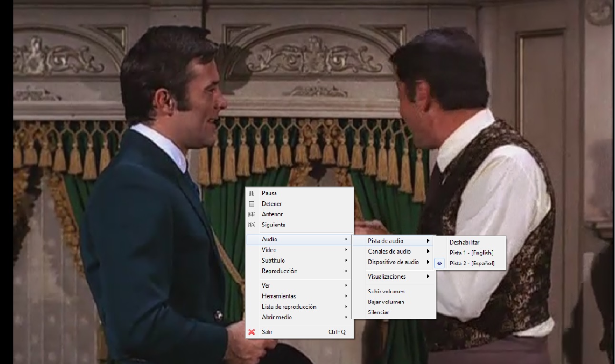Open the Ver submenu
The image size is (615, 364).
299,285
